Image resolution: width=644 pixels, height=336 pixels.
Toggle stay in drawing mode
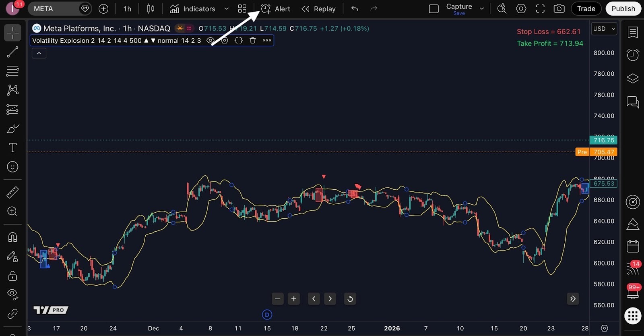point(12,257)
